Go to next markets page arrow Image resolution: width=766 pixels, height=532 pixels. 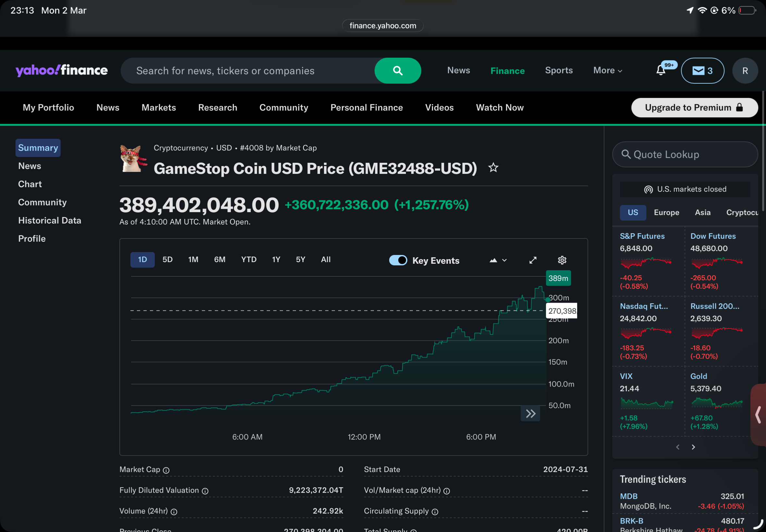click(x=693, y=447)
